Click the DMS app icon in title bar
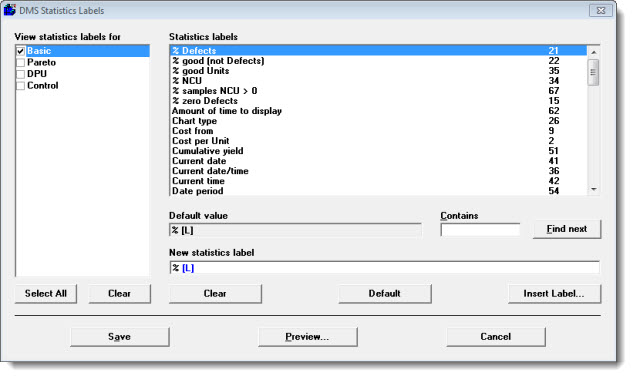632x377 pixels. point(10,10)
